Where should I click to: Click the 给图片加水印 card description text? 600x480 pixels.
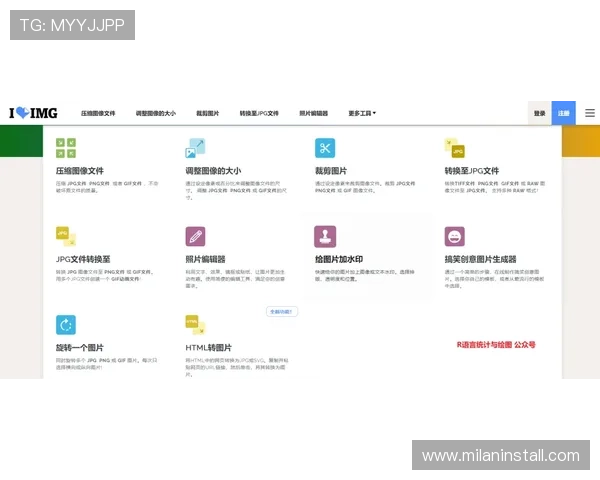tap(365, 275)
